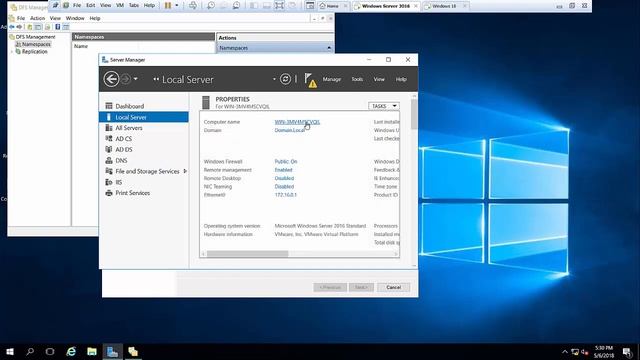Open power options dropdown beside pause
This screenshot has height=360, width=640.
(177, 5)
